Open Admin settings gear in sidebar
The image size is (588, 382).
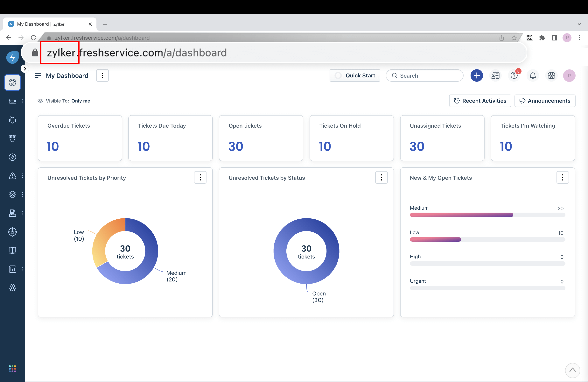[x=12, y=288]
